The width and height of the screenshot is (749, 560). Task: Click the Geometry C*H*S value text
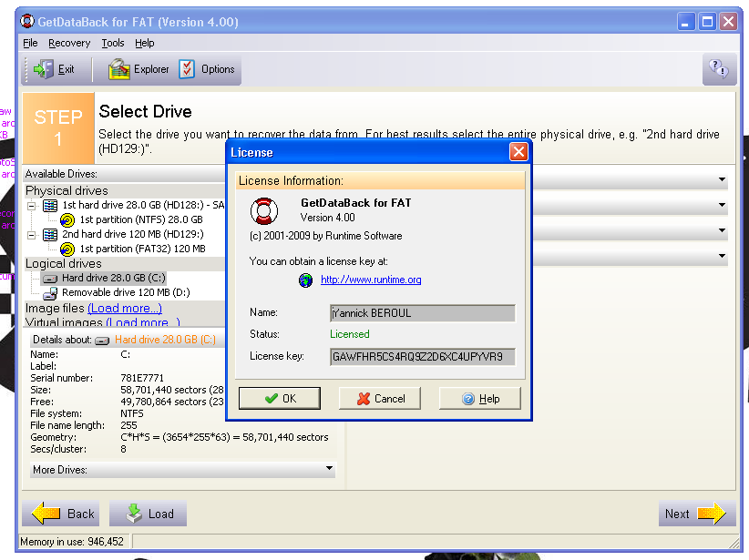[x=224, y=437]
